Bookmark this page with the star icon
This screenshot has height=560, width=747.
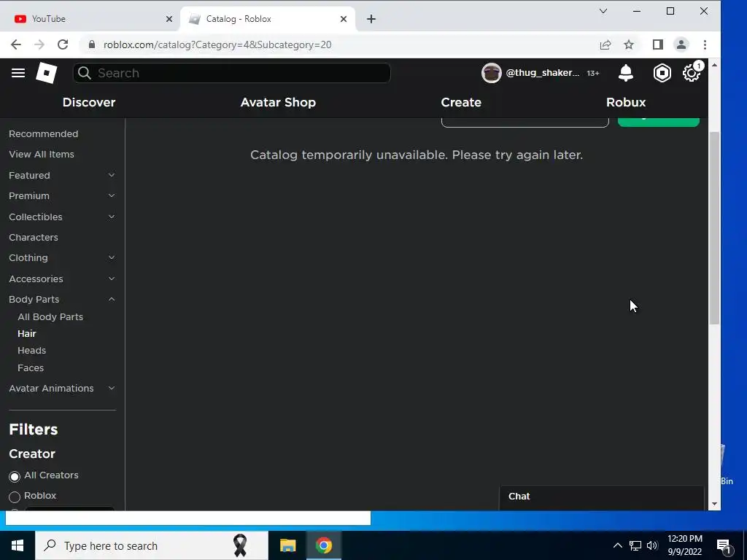(x=629, y=44)
